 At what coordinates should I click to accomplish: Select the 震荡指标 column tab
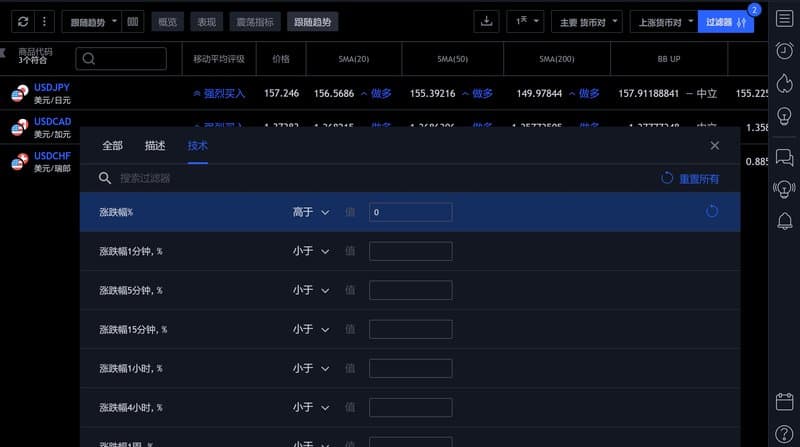pyautogui.click(x=255, y=22)
